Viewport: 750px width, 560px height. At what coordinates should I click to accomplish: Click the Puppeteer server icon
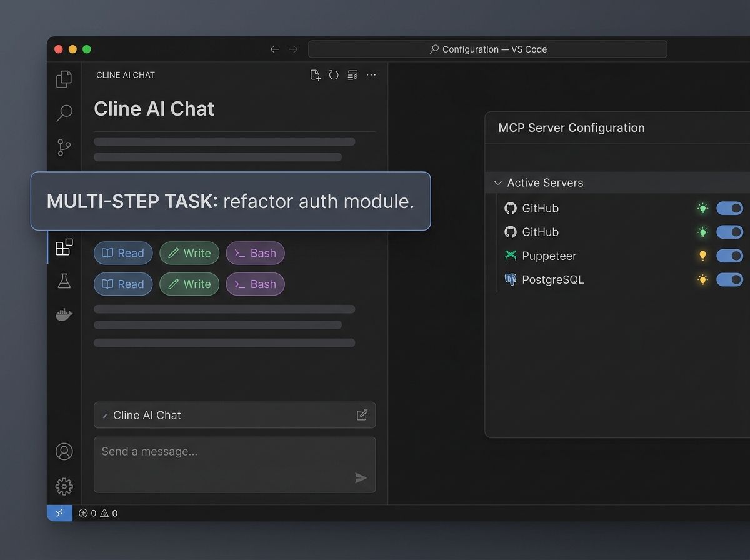pos(511,256)
